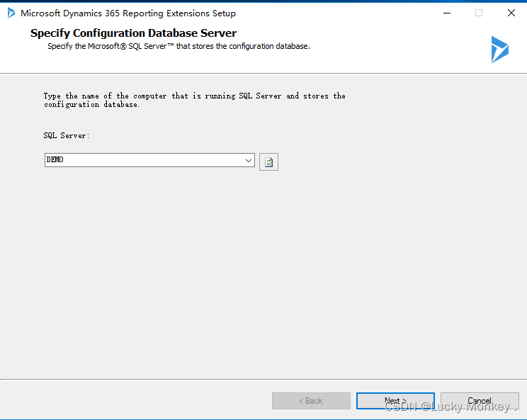Click the refresh SQL Server list icon
This screenshot has height=420, width=527.
click(x=268, y=162)
